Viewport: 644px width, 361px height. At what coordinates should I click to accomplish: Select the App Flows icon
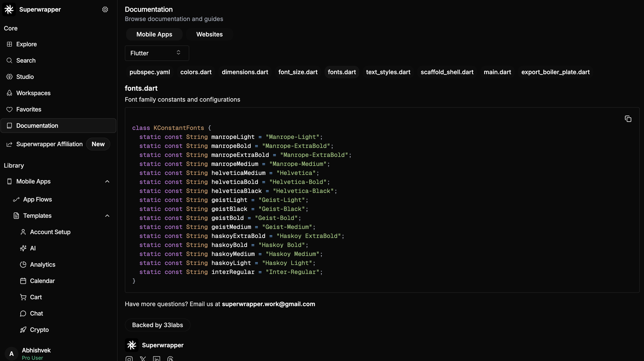pyautogui.click(x=17, y=199)
